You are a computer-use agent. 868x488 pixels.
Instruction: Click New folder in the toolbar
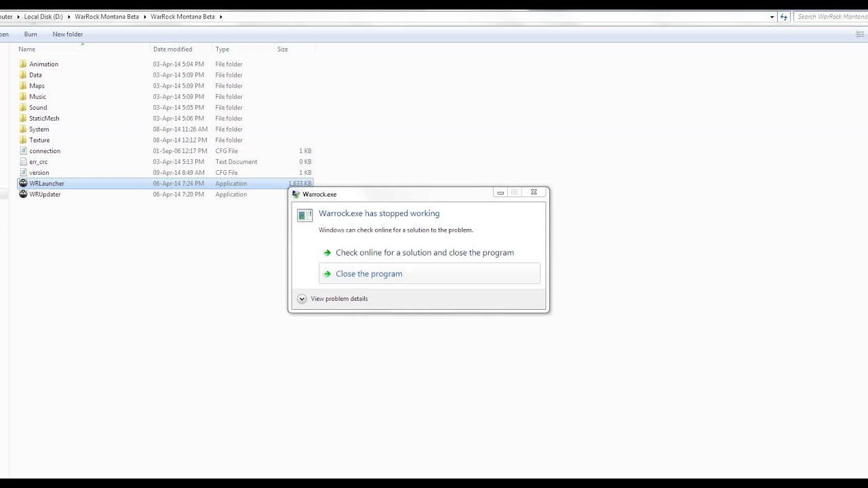[68, 34]
